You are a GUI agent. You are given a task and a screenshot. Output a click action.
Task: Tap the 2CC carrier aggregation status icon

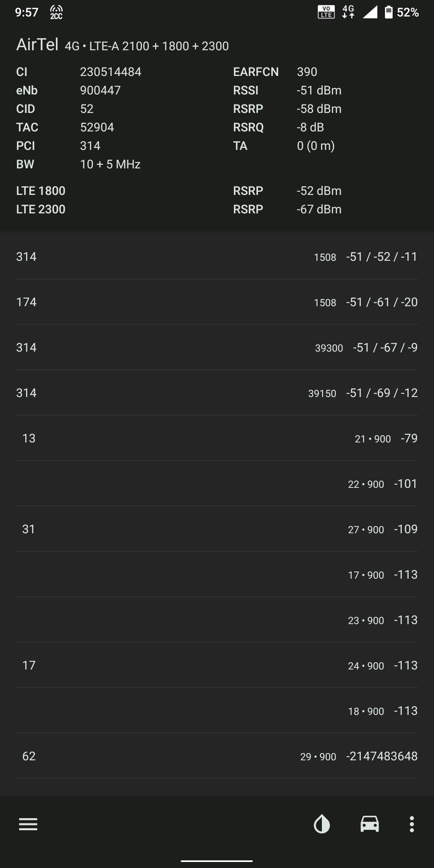point(56,12)
